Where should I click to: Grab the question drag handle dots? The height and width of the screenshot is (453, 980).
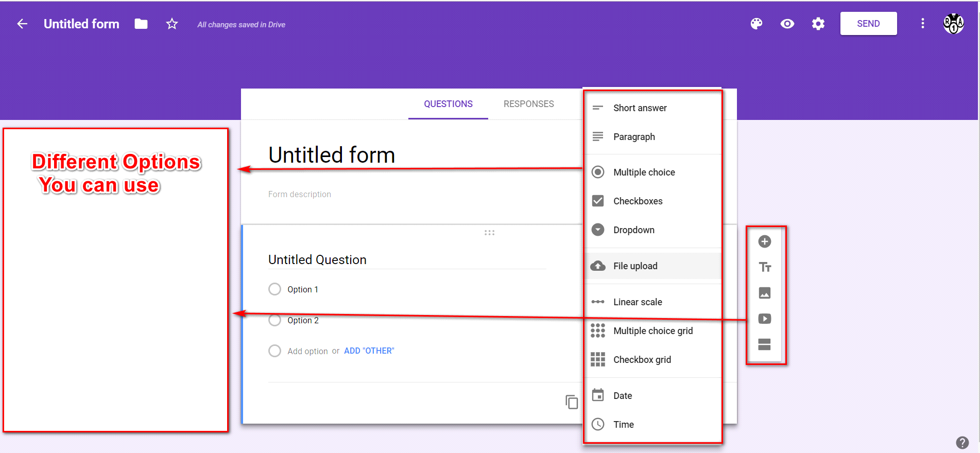pyautogui.click(x=489, y=233)
